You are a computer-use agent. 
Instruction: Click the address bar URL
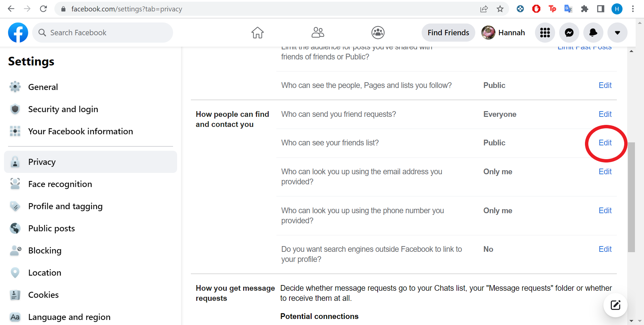127,9
